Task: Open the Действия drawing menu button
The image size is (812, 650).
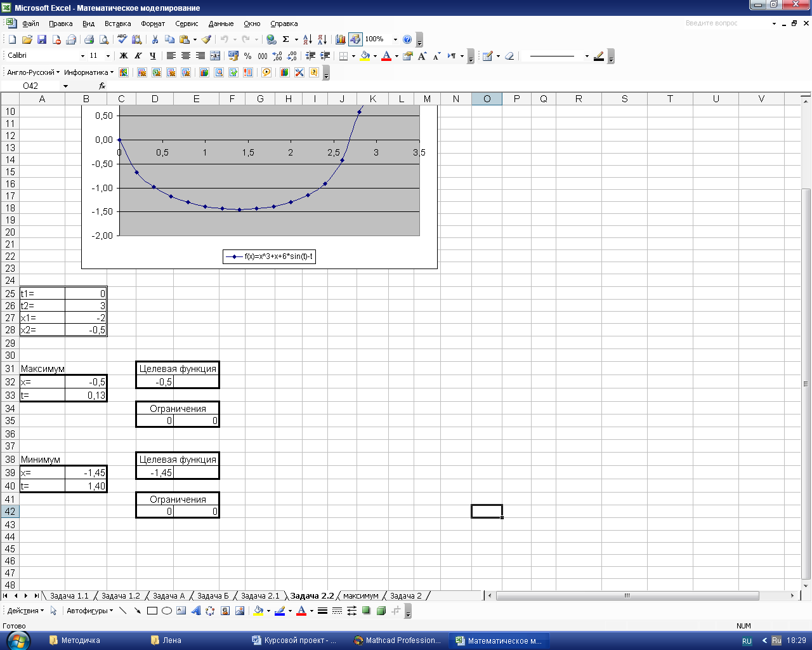Action: [25, 611]
